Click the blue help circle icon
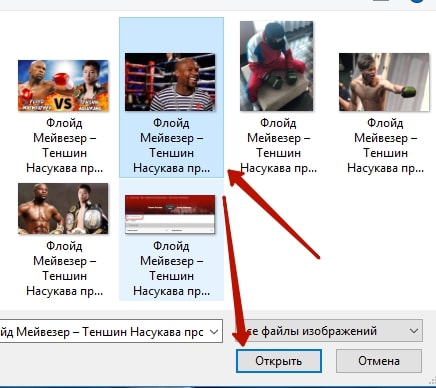Screen dimensions: 436x388 pyautogui.click(x=417, y=1)
